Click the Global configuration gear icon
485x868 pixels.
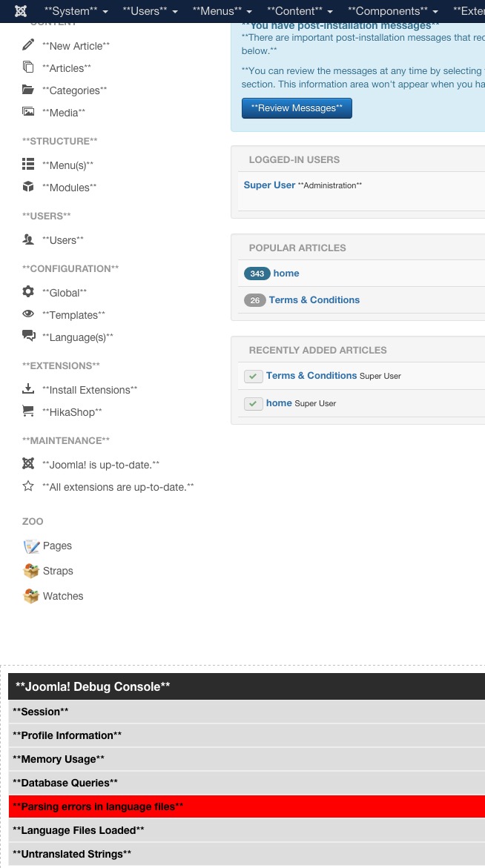click(28, 292)
